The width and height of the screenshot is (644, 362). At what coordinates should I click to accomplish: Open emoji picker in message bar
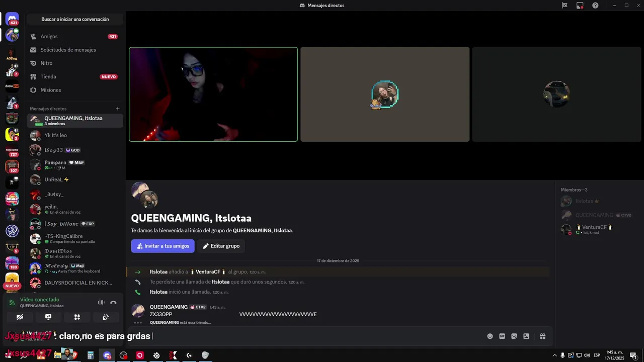pyautogui.click(x=490, y=336)
